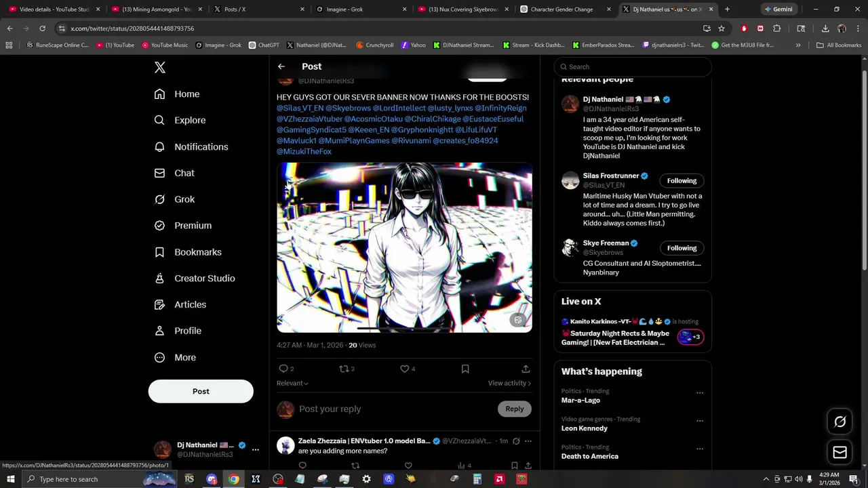The height and width of the screenshot is (488, 868).
Task: Click the X logo in the sidebar
Action: (x=160, y=67)
